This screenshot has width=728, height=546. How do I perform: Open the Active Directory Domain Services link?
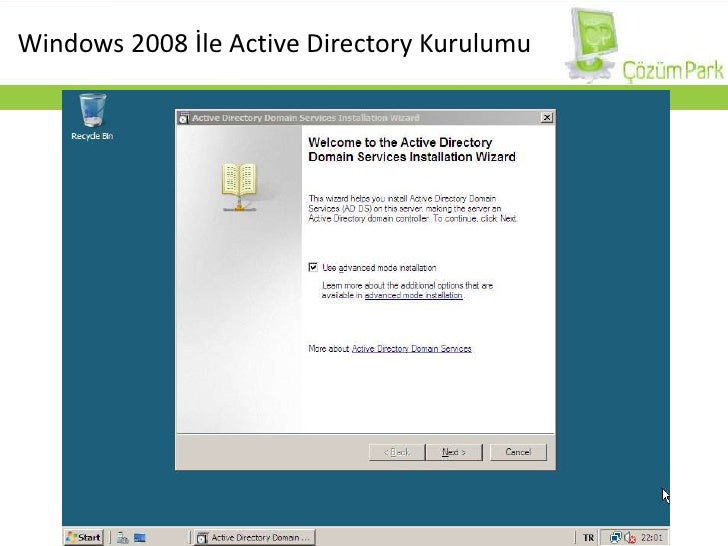411,349
